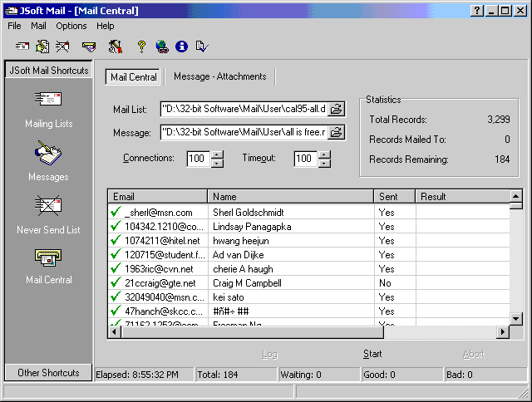The width and height of the screenshot is (532, 402).
Task: Click checkmark beside 1963ric@cvn.net
Action: [116, 268]
